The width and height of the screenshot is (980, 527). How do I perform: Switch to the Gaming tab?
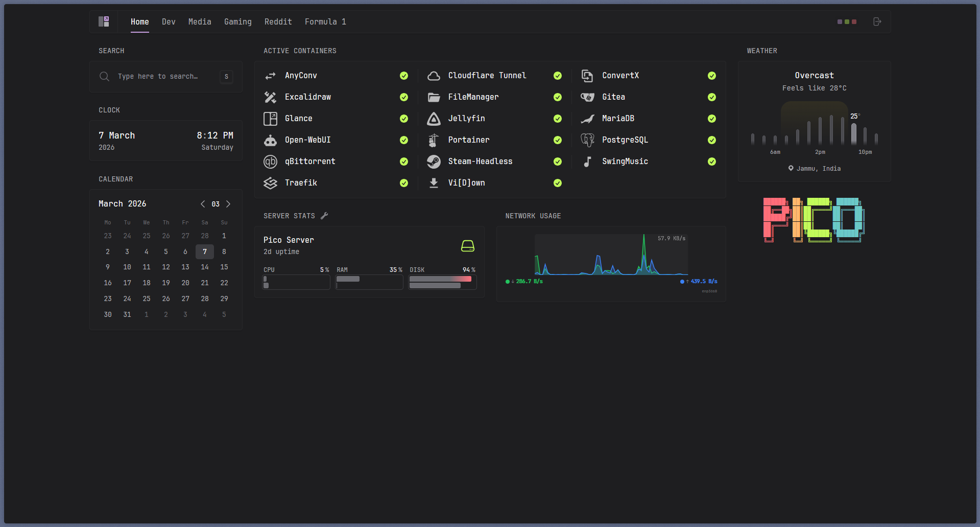(x=237, y=21)
